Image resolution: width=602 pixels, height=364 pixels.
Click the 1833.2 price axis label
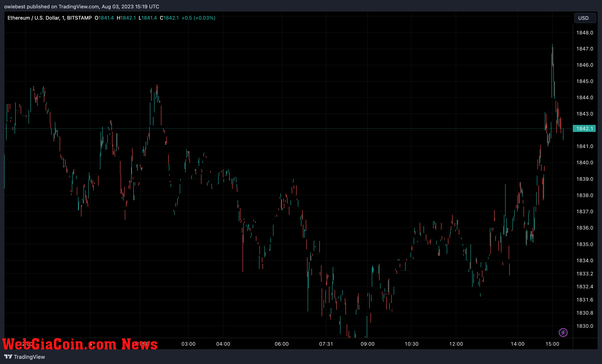(585, 274)
